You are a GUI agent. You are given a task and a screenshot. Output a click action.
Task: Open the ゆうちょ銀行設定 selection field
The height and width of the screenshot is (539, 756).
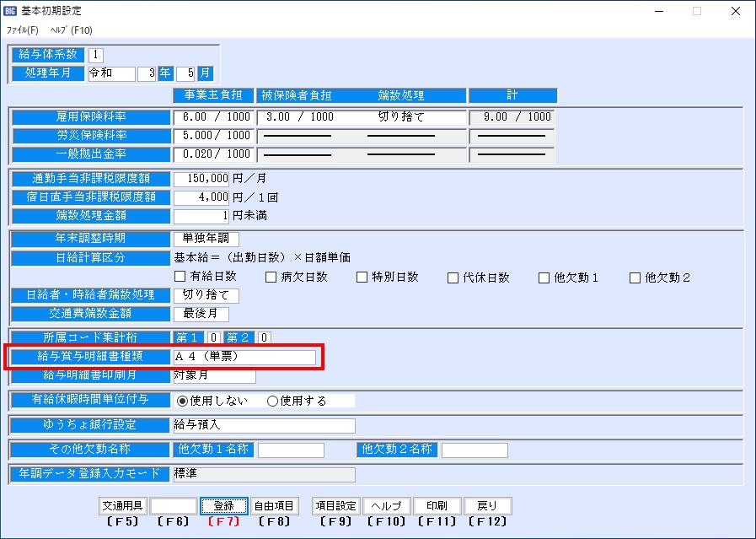click(263, 425)
